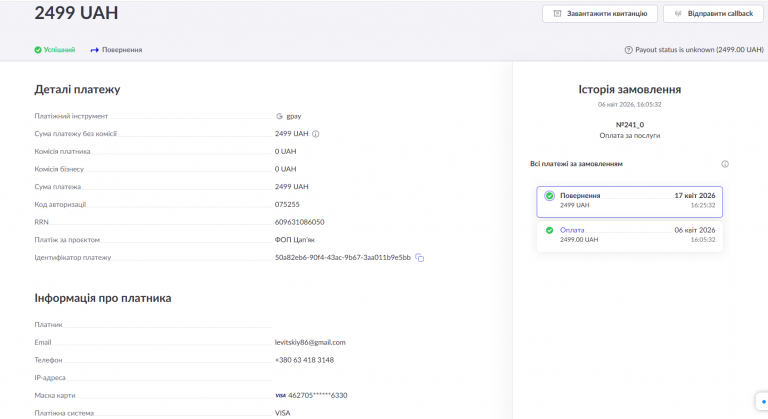Open the Оплата payment link
The image size is (768, 419).
pos(572,230)
